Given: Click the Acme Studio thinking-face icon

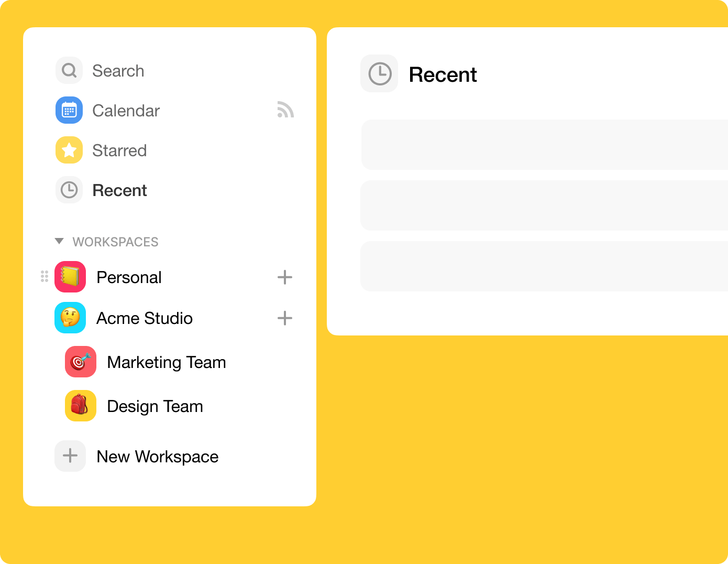Looking at the screenshot, I should [x=70, y=318].
